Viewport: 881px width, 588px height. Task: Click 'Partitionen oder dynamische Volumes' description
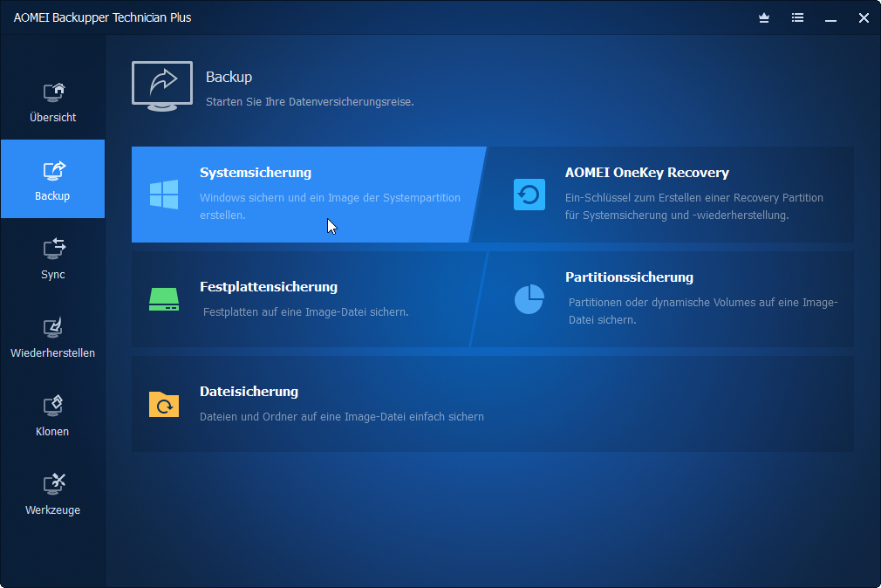(x=703, y=311)
